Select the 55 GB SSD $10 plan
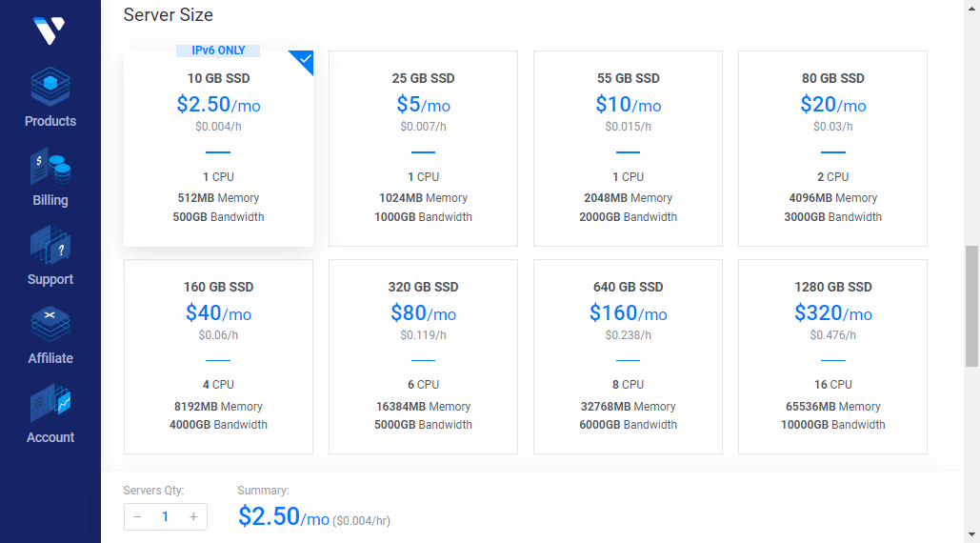Screen dimensions: 980x543 [x=628, y=149]
